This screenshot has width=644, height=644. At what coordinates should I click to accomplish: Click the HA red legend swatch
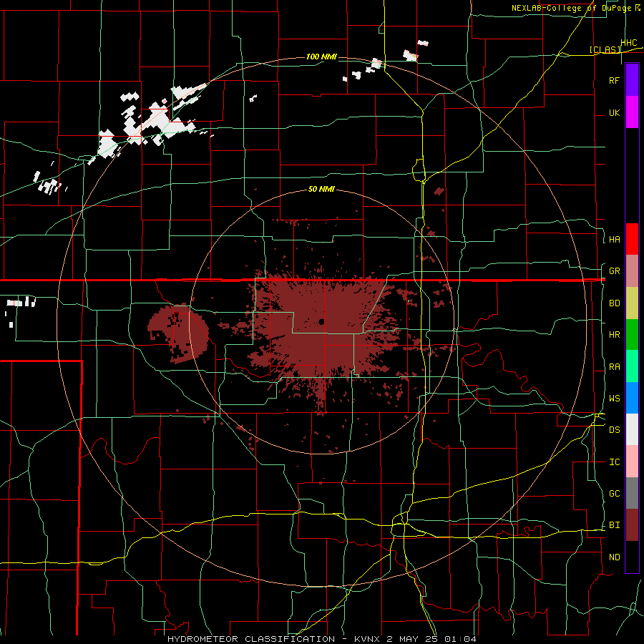[632, 239]
